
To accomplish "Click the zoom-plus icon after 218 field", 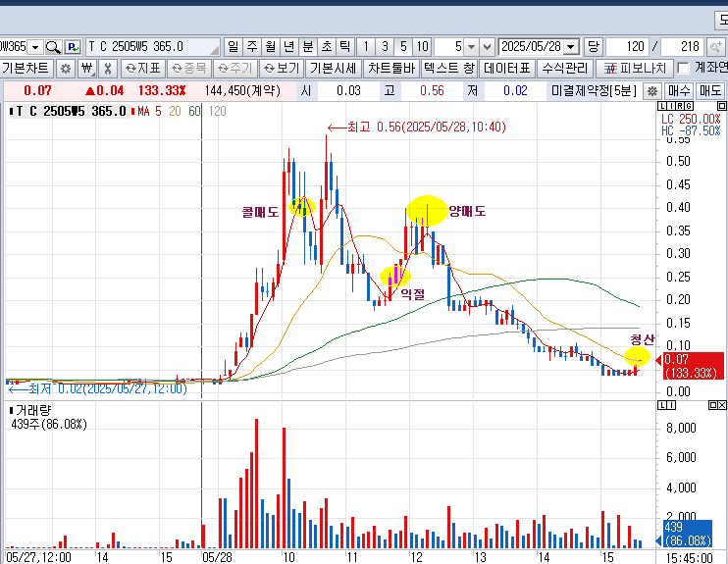I will tap(715, 47).
